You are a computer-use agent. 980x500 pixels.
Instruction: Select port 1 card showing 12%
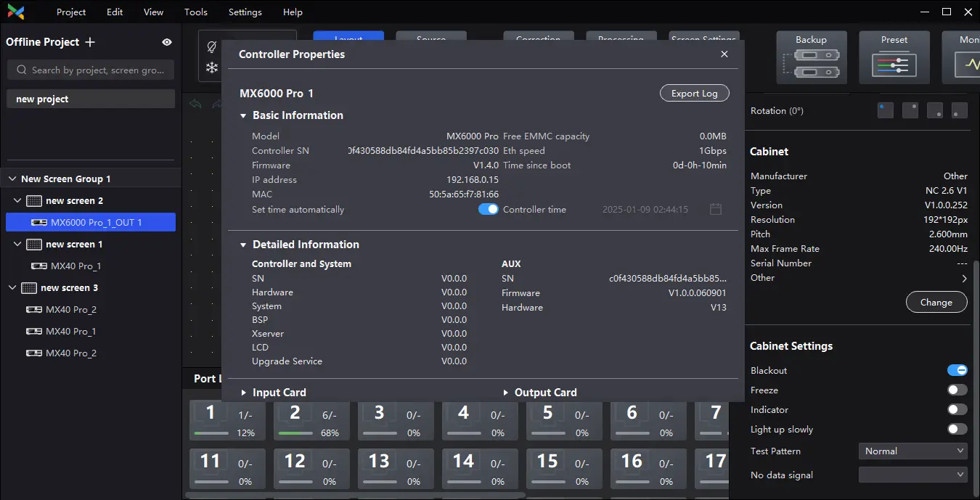pyautogui.click(x=227, y=420)
